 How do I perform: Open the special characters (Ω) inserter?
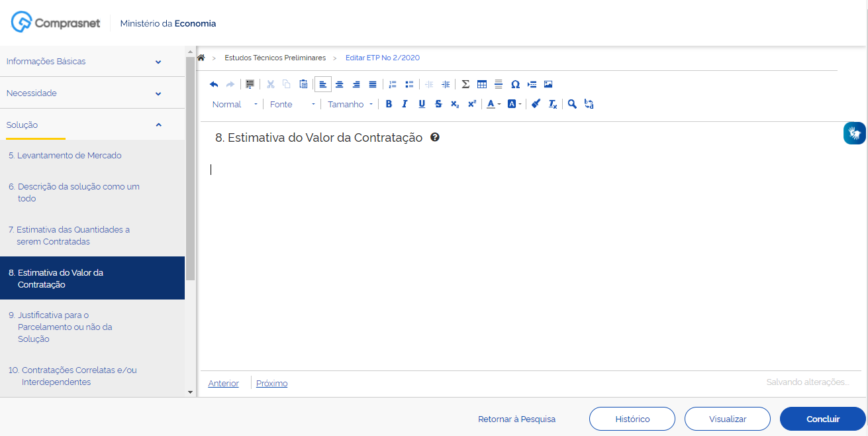coord(515,84)
